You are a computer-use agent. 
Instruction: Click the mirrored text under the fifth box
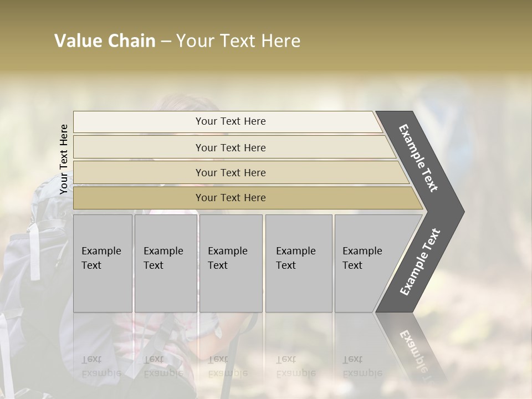362,366
